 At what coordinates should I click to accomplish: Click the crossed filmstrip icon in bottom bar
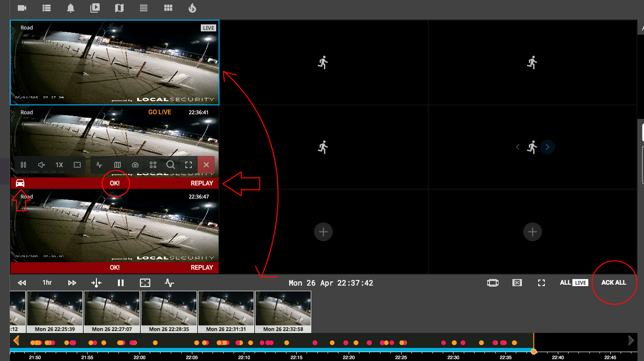click(517, 283)
